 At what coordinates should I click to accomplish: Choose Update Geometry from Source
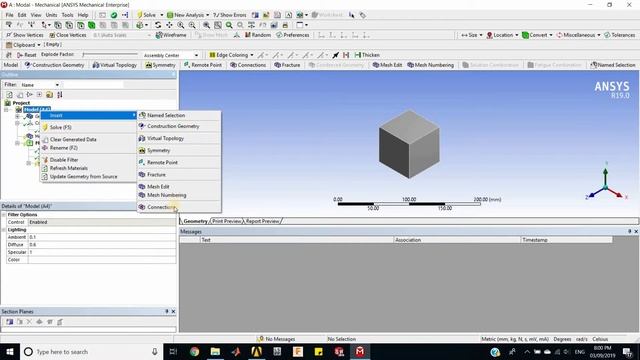pos(88,177)
